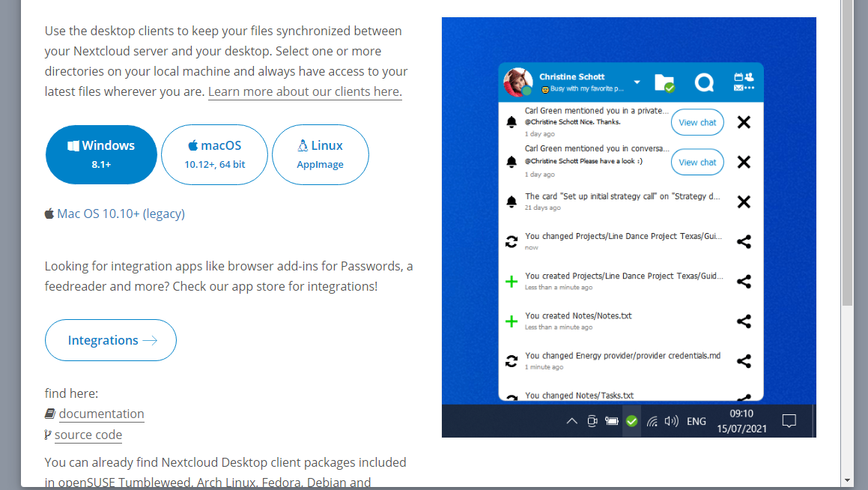The image size is (868, 490).
Task: Click the sync icon beside Energy provider entry
Action: 512,362
